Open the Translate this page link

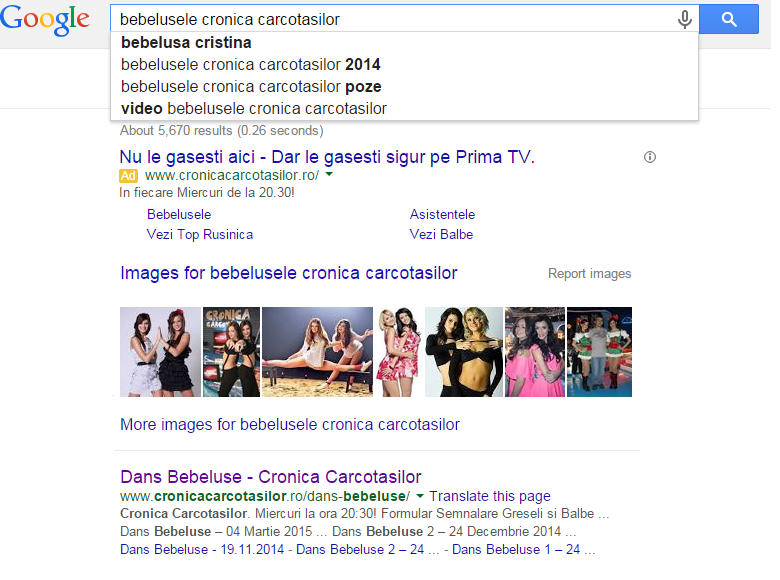pyautogui.click(x=490, y=496)
